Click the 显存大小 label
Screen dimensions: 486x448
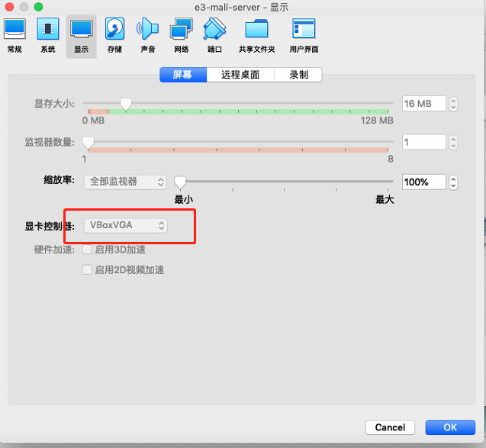54,104
